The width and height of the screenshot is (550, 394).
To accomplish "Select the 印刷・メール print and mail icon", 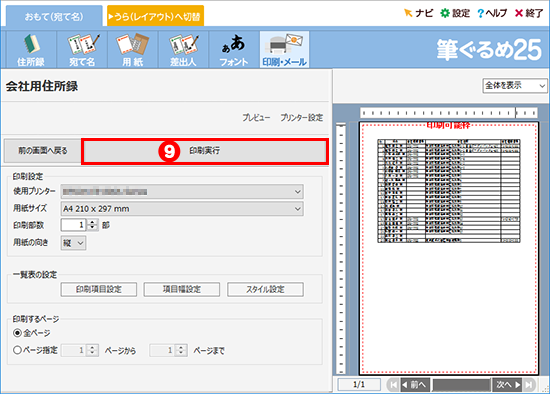I will (284, 49).
